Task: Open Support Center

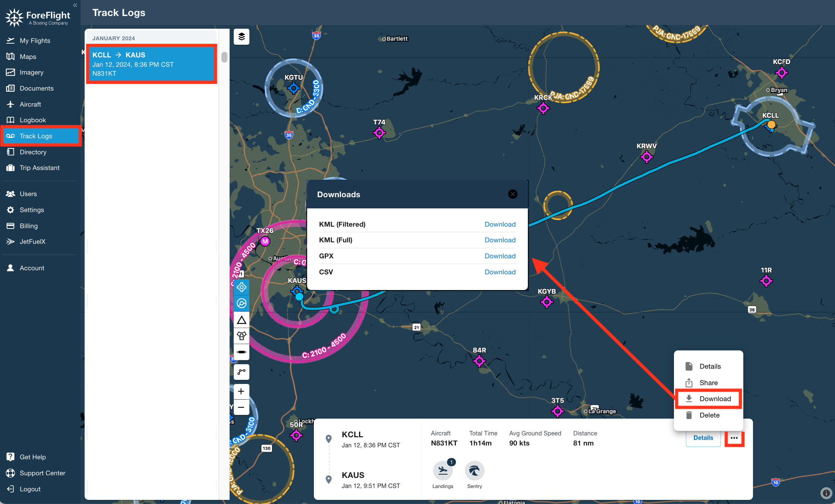Action: tap(42, 473)
